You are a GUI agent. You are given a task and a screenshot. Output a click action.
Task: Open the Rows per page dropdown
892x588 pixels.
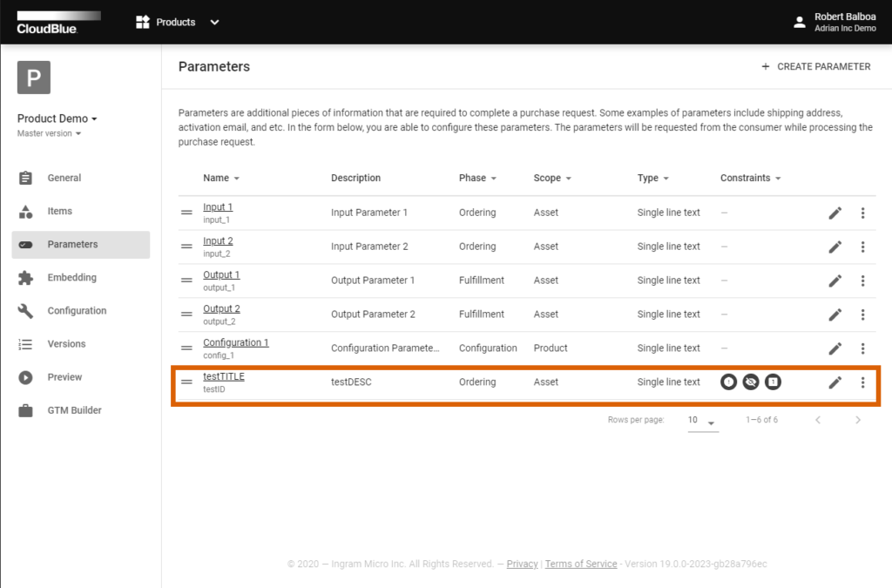(x=701, y=421)
